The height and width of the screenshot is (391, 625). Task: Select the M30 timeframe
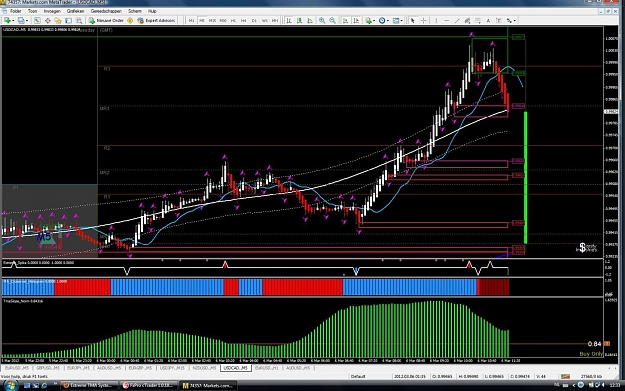coord(223,20)
